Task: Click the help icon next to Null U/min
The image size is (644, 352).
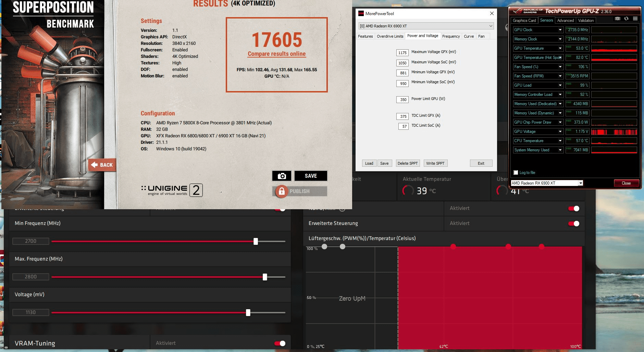Action: click(x=342, y=208)
